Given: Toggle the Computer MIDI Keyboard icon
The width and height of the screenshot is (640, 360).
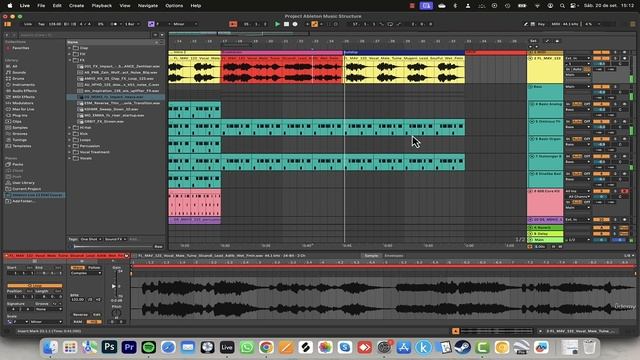Looking at the screenshot, I should point(533,24).
